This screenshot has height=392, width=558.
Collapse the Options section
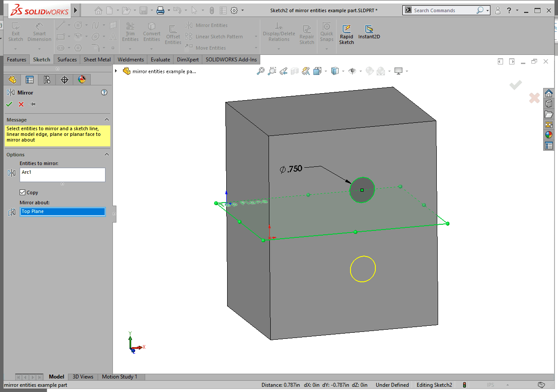(106, 154)
